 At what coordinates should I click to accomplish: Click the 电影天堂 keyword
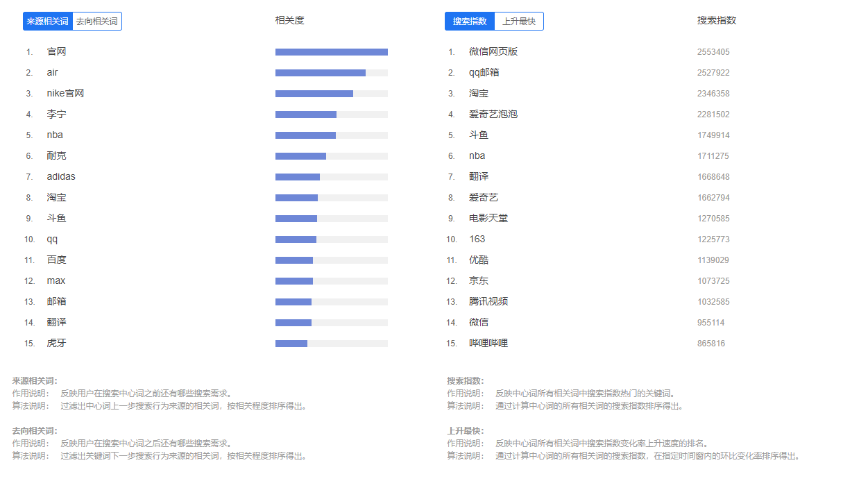click(488, 219)
